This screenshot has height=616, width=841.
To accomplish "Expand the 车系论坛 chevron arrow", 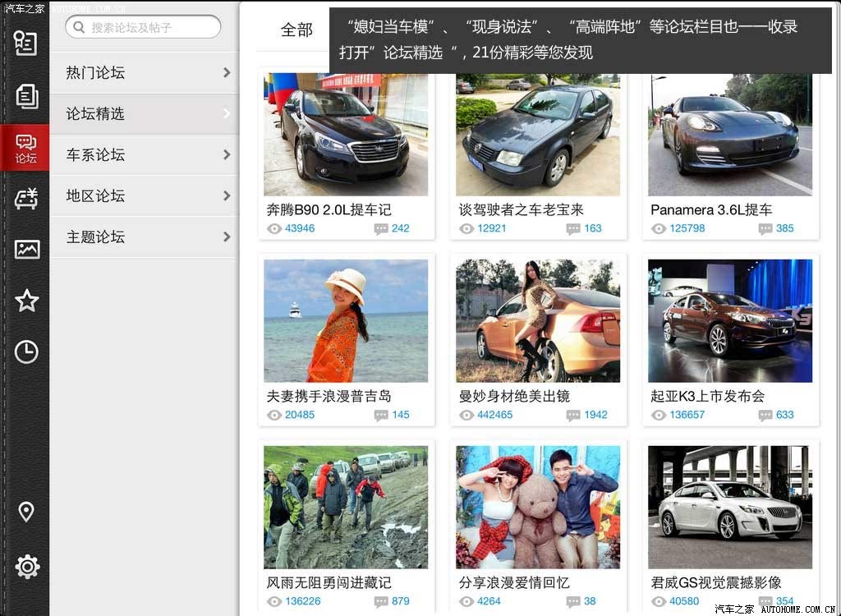I will (227, 154).
